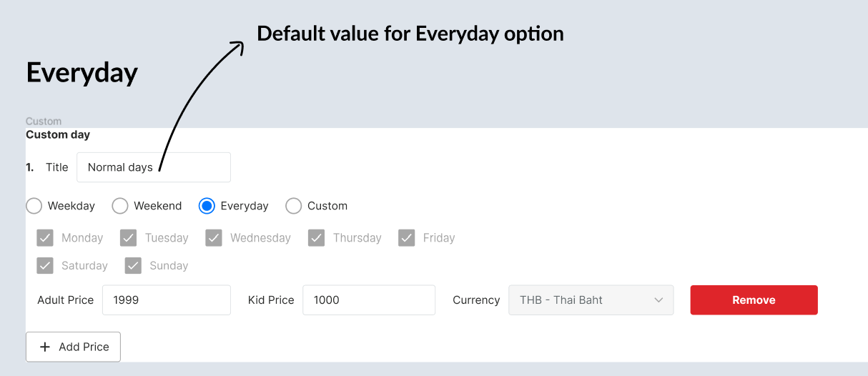Toggle the Thursday checkbox

click(317, 238)
